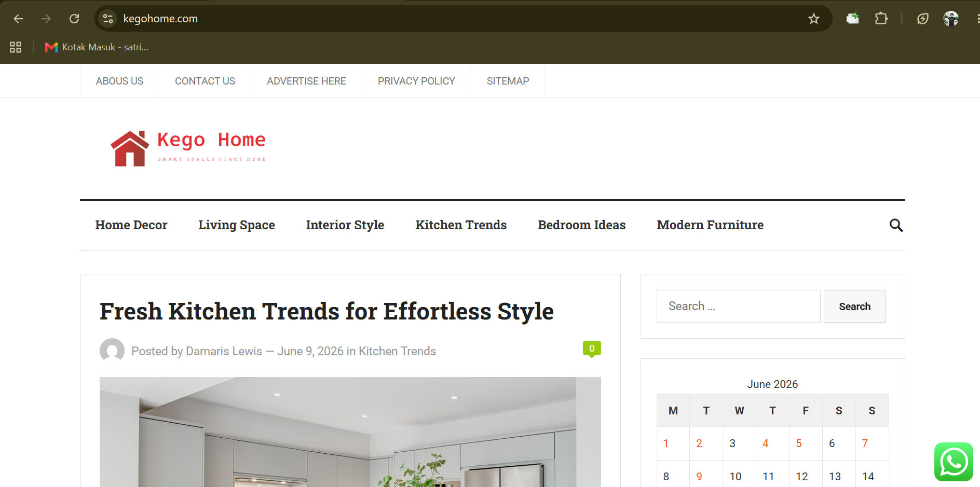980x487 pixels.
Task: Open the browser profile avatar
Action: tap(950, 19)
